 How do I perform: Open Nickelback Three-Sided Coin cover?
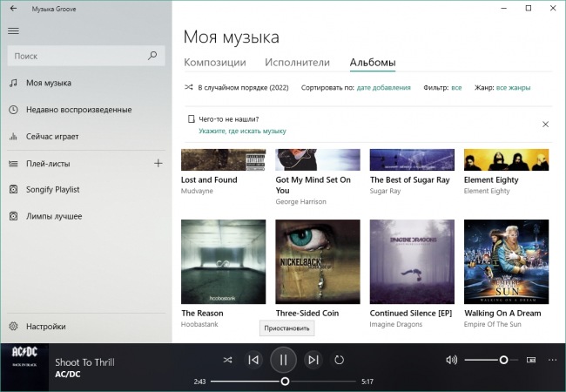coord(318,261)
